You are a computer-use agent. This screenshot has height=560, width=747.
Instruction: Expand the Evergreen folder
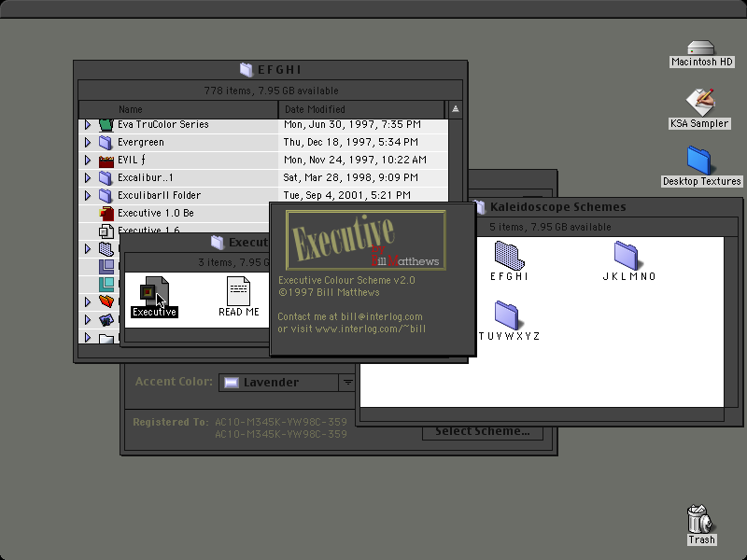pyautogui.click(x=88, y=143)
